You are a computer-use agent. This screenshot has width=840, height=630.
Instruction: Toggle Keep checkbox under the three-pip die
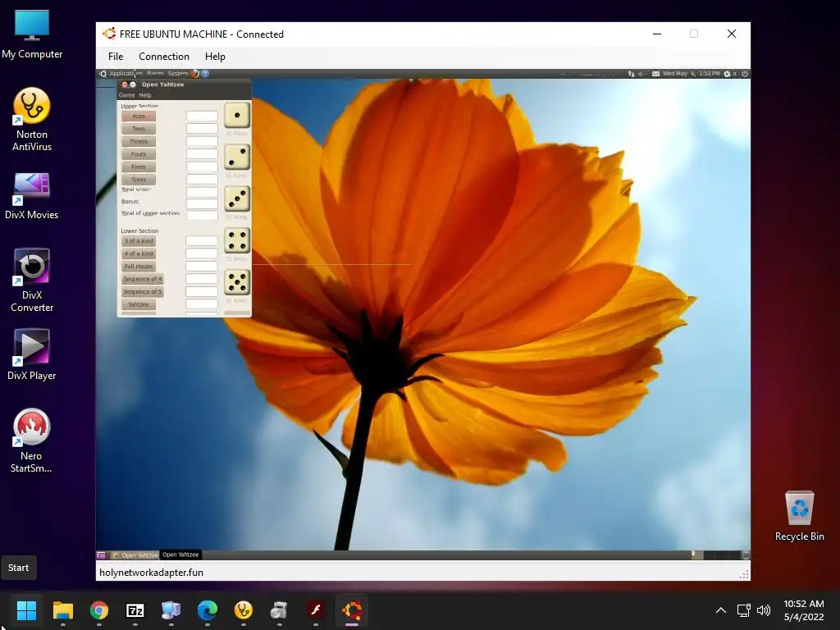[229, 217]
